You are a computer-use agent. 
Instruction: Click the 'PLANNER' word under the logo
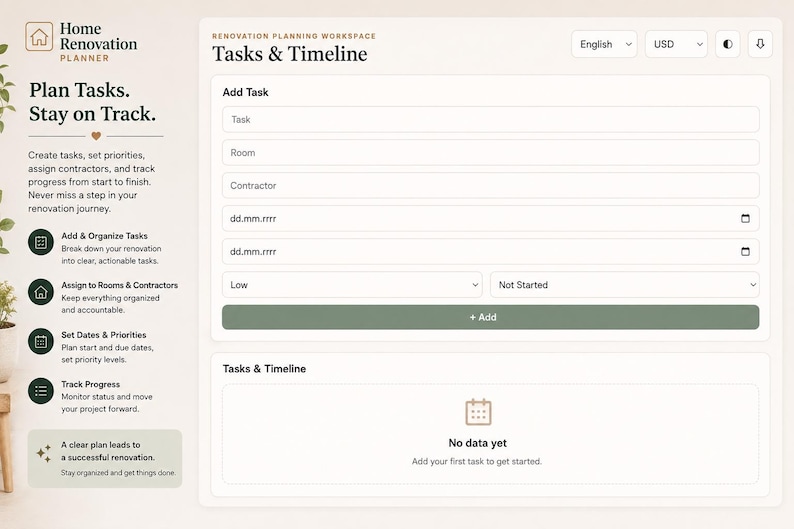pyautogui.click(x=85, y=58)
